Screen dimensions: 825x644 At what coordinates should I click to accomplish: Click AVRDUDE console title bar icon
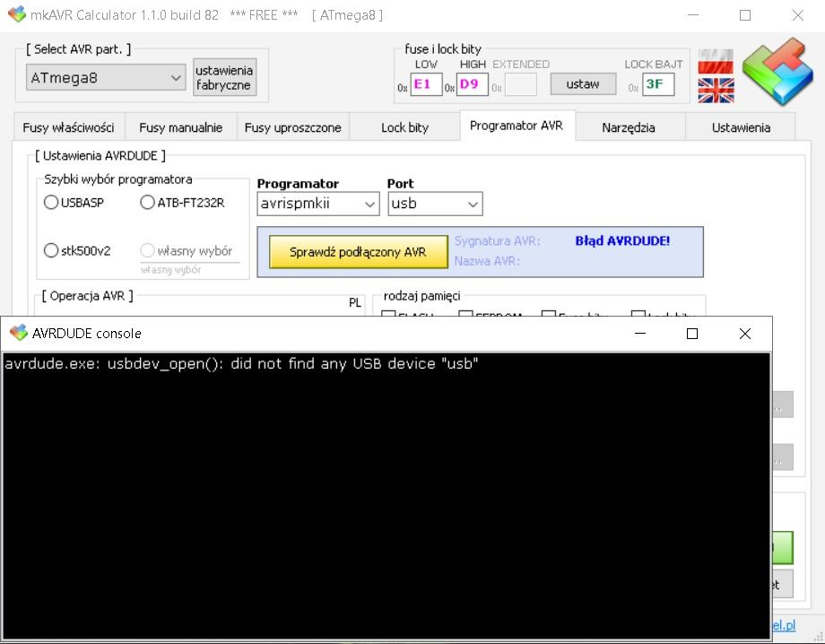(19, 333)
